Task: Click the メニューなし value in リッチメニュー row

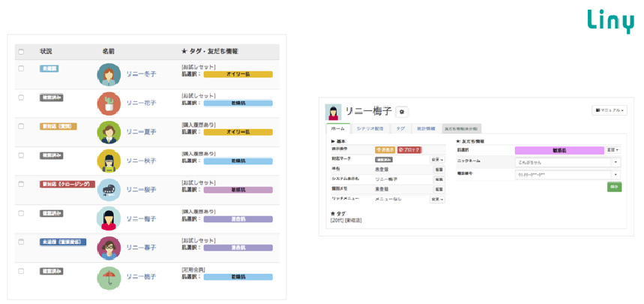Action: click(388, 200)
